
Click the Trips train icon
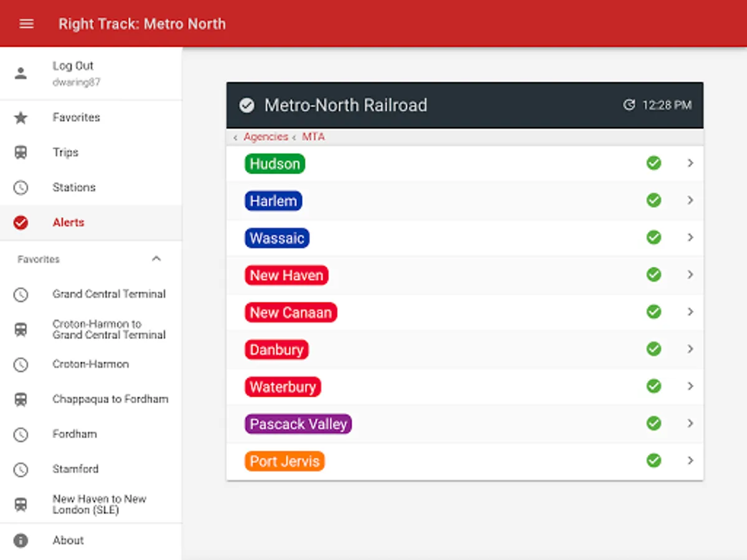pyautogui.click(x=21, y=152)
